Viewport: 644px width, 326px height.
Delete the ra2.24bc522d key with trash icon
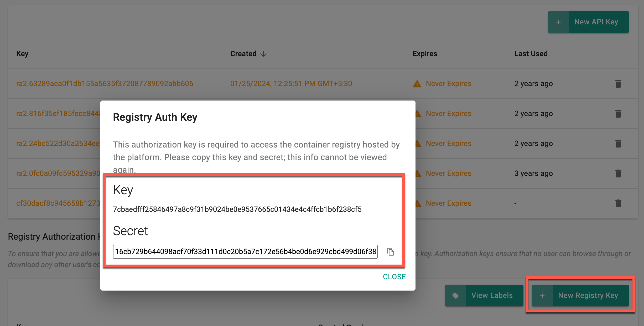click(x=618, y=144)
